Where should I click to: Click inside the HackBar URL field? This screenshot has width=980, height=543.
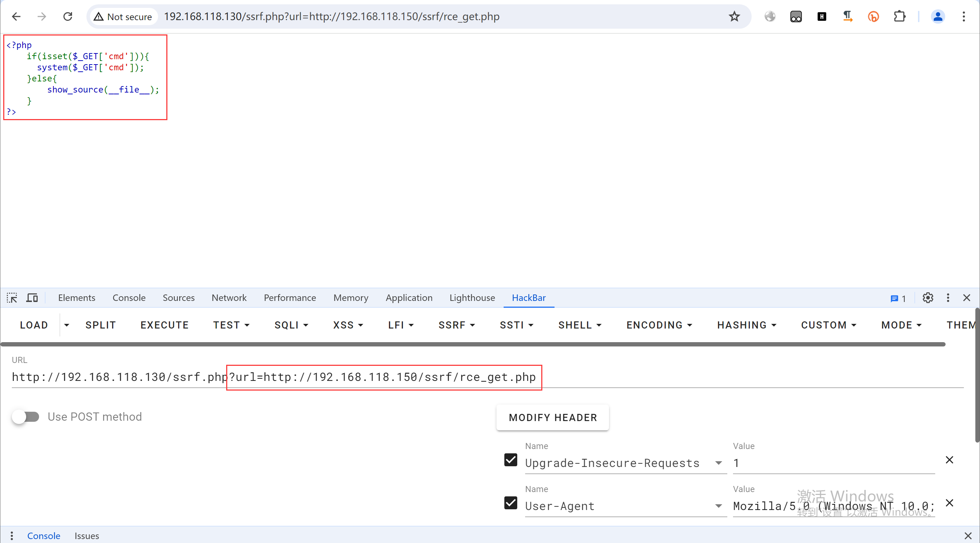(487, 377)
